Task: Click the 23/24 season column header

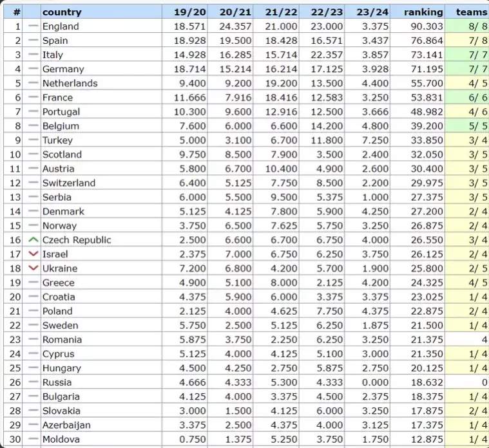Action: click(x=372, y=12)
